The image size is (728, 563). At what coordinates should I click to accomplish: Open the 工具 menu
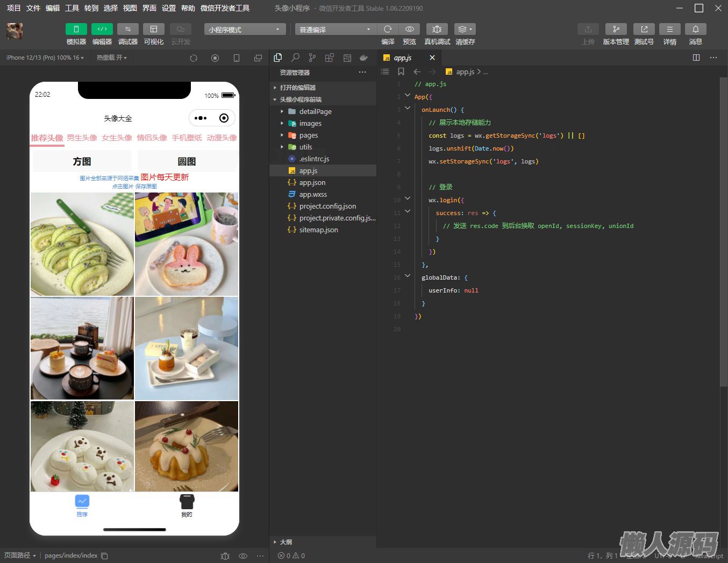(x=72, y=8)
